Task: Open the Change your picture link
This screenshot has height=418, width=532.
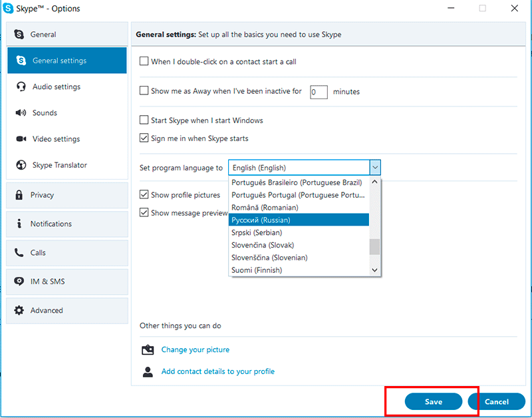Action: click(195, 349)
